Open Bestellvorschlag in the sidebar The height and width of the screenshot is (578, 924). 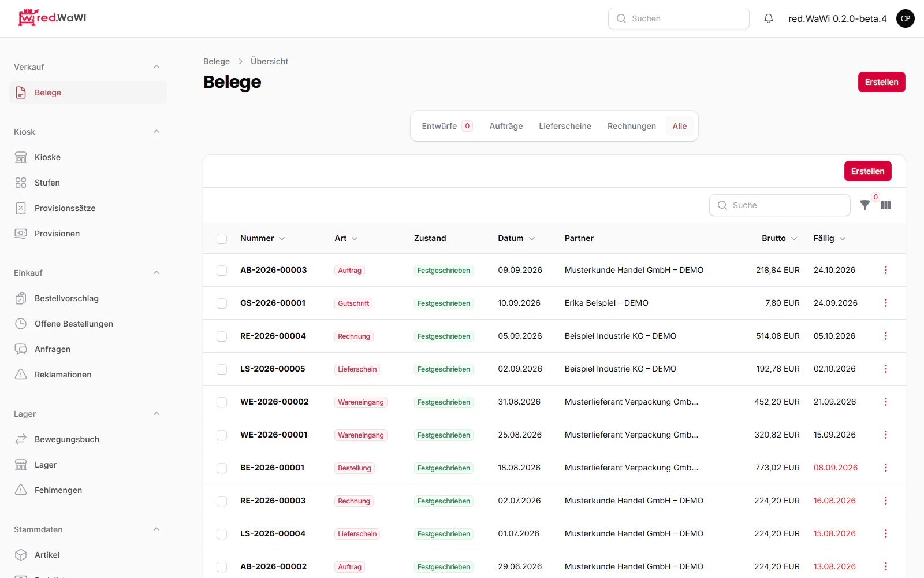(x=88, y=298)
